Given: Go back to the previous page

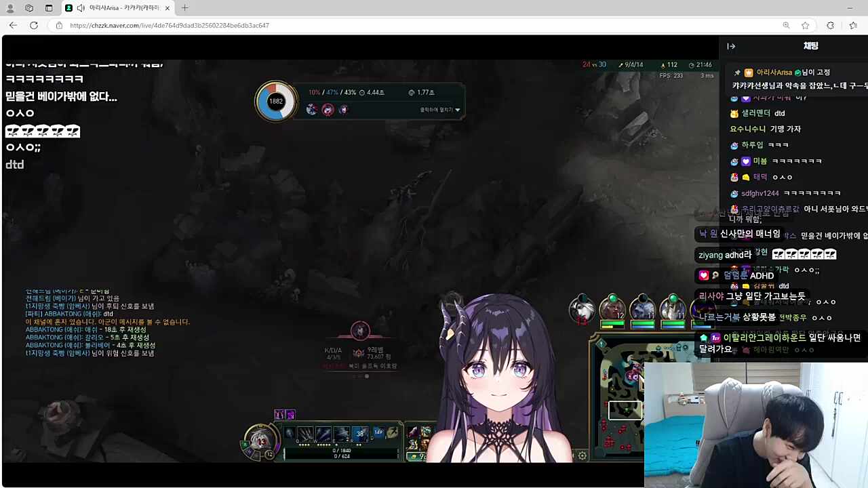Looking at the screenshot, I should [13, 25].
